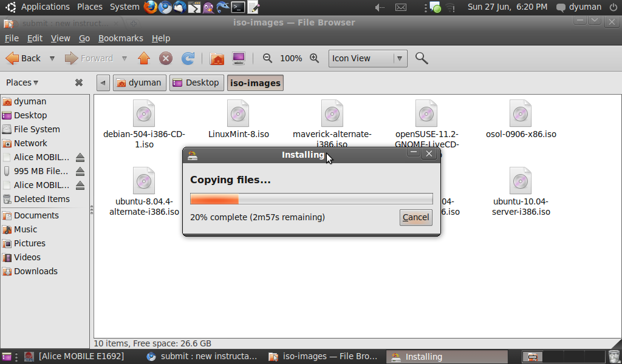This screenshot has width=622, height=364.
Task: Select iso-images in the path bar
Action: pos(255,83)
